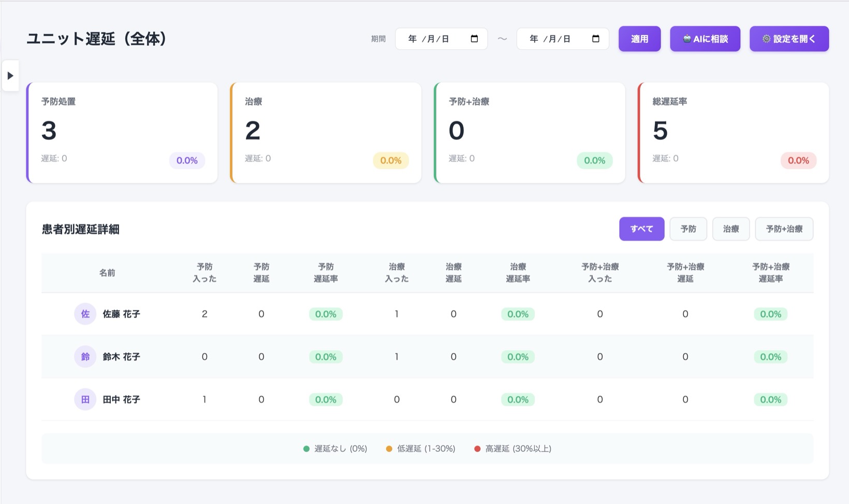Viewport: 849px width, 504px height.
Task: Switch to the 予防 filter tab
Action: point(688,229)
